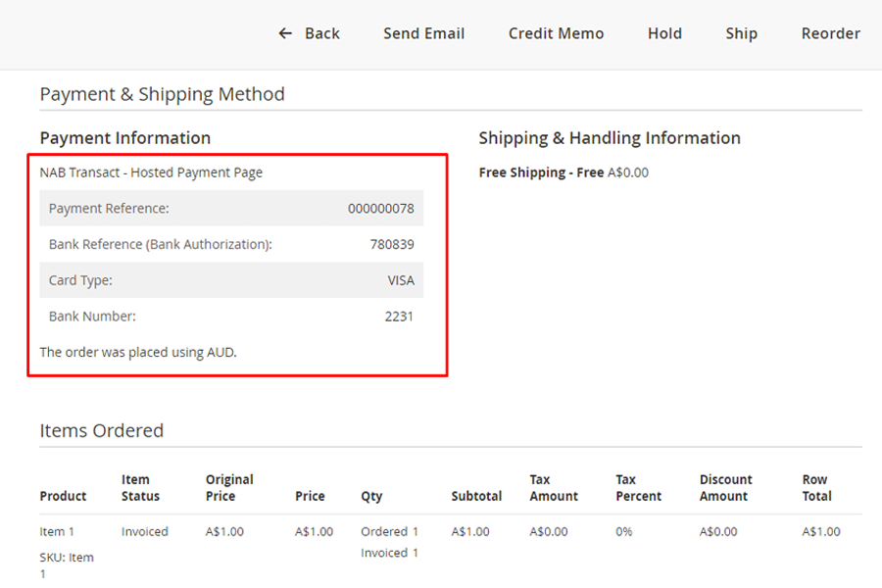882x588 pixels.
Task: Click the Original Price column header
Action: 229,488
